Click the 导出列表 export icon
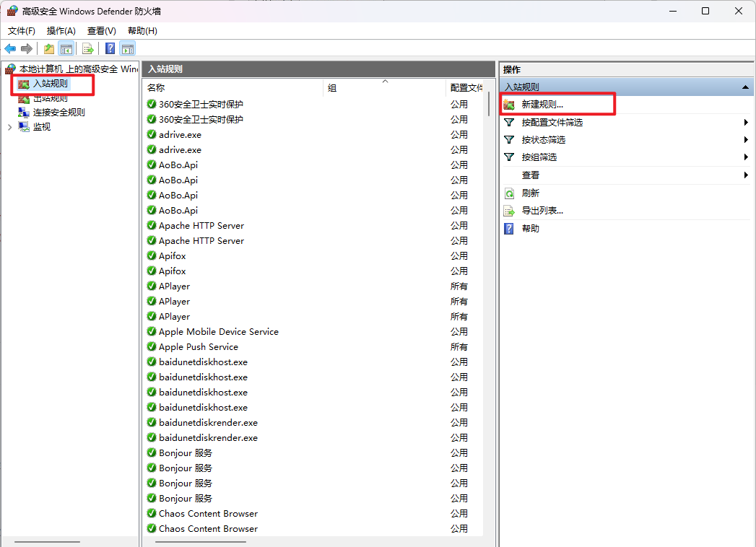 [x=509, y=211]
